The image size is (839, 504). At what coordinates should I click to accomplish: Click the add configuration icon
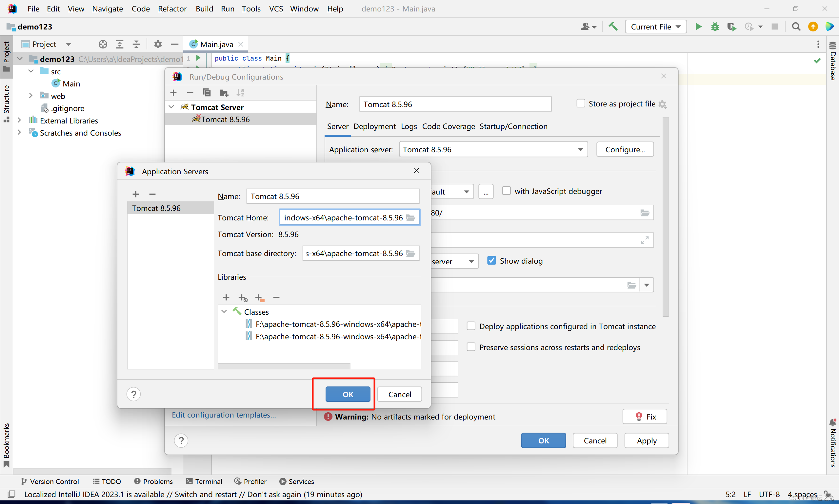[x=174, y=93]
